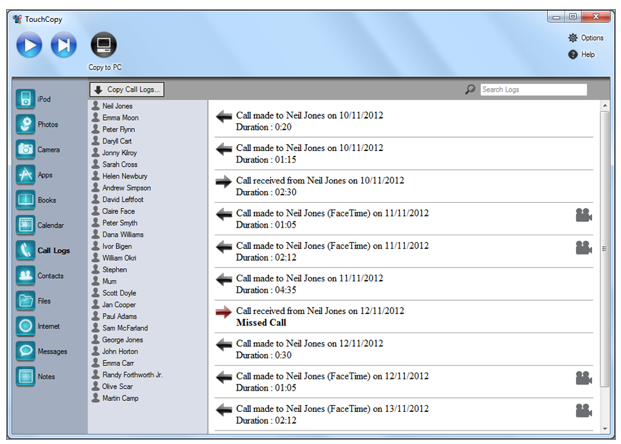Viewport: 621px width, 444px height.
Task: Select contact Peter Smyth
Action: 114,223
